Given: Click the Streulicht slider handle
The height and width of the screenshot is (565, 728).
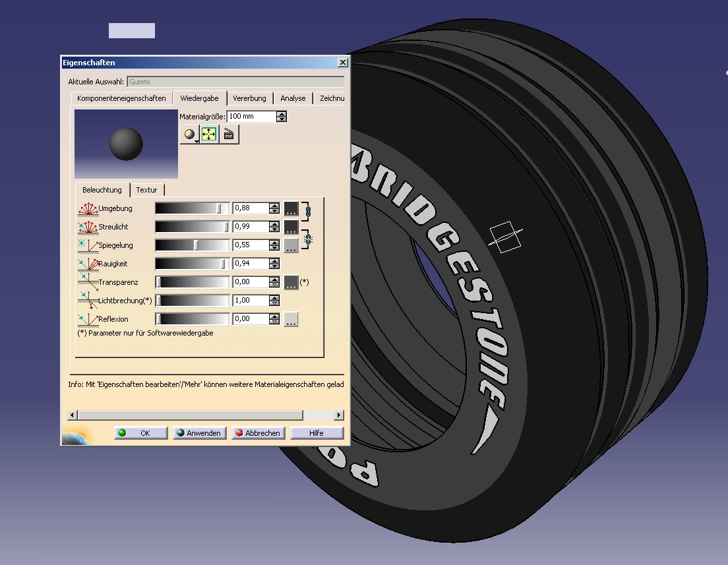Looking at the screenshot, I should [x=226, y=227].
